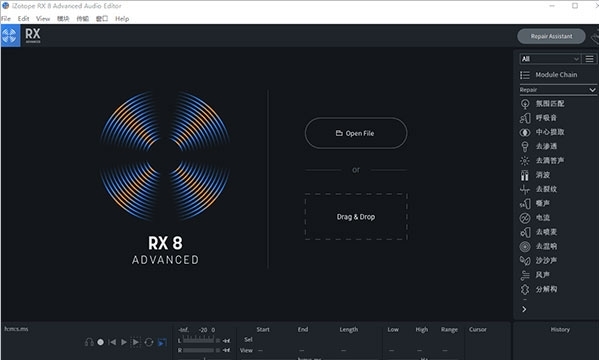Open the 沙沙声 de-rustle module
This screenshot has width=599, height=360.
[x=538, y=261]
